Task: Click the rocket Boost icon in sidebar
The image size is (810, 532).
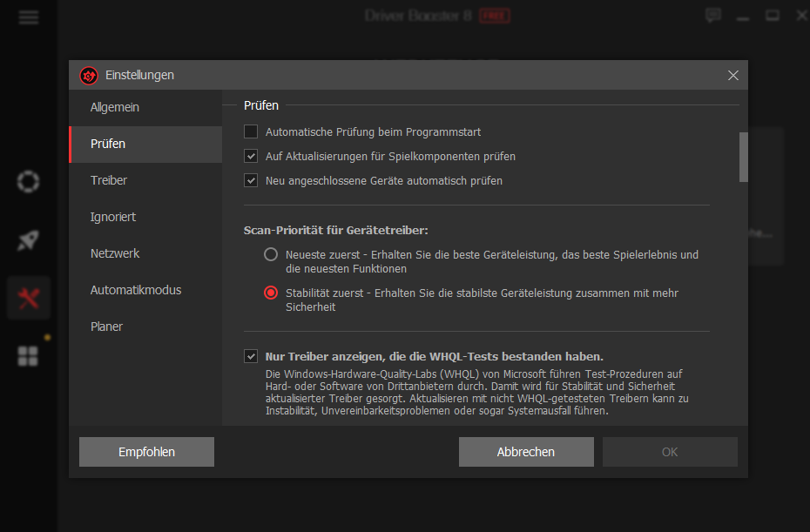Action: tap(27, 239)
